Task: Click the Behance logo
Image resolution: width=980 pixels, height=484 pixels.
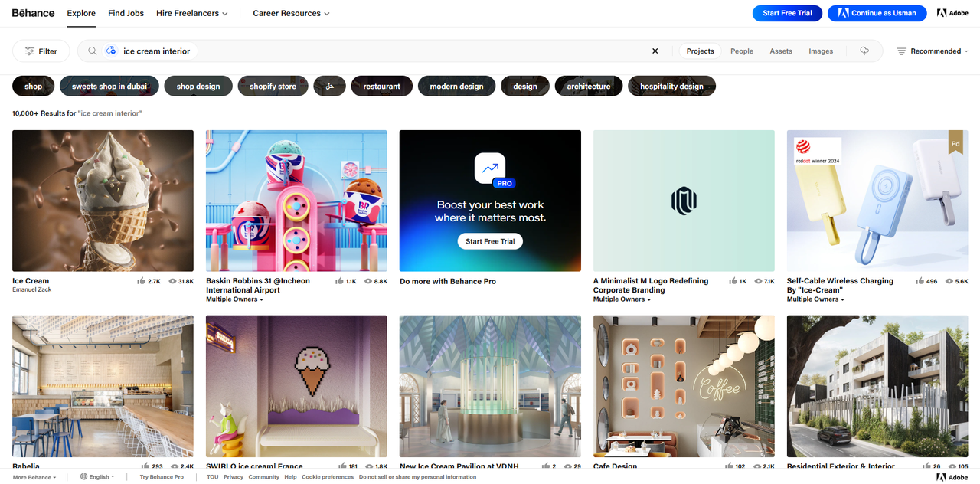Action: coord(33,13)
